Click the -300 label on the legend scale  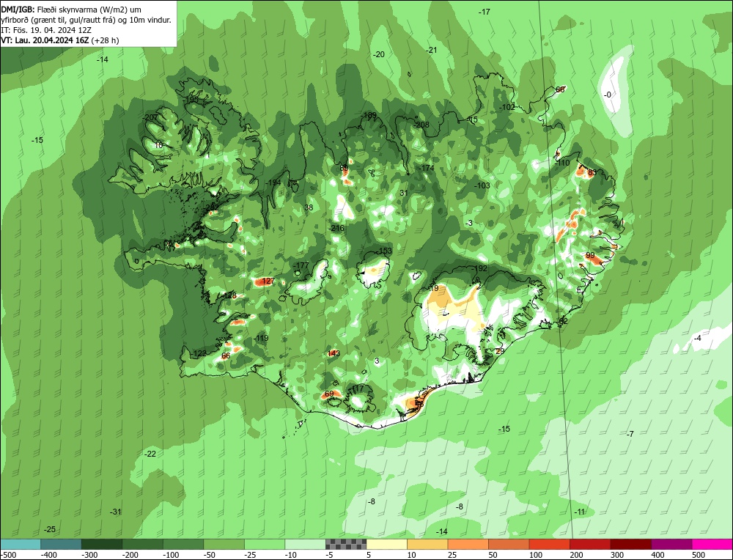pos(89,555)
